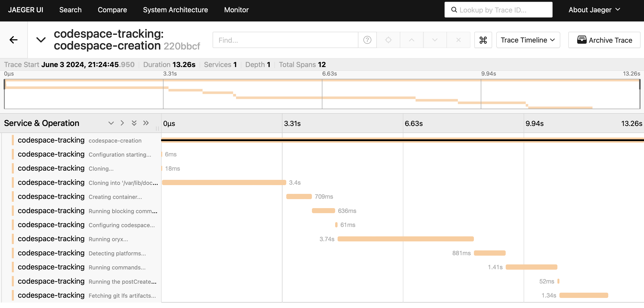The image size is (644, 308).
Task: Open About Jaeger dropdown menu
Action: [594, 10]
